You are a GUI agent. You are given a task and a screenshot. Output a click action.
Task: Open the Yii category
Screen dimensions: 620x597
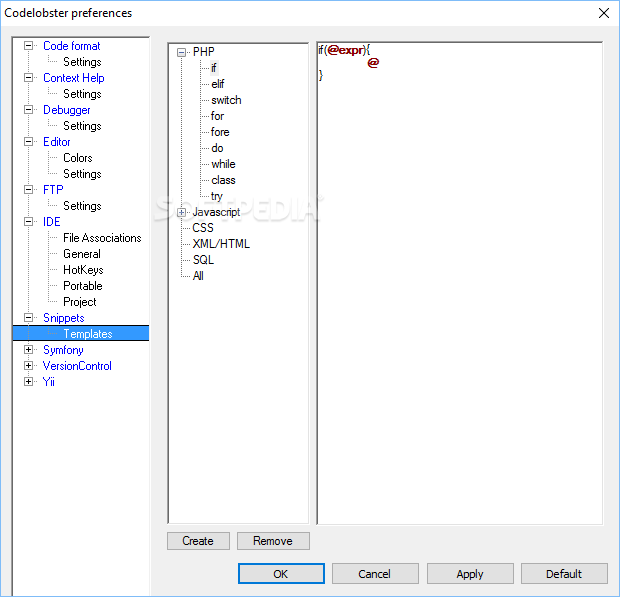pos(49,382)
